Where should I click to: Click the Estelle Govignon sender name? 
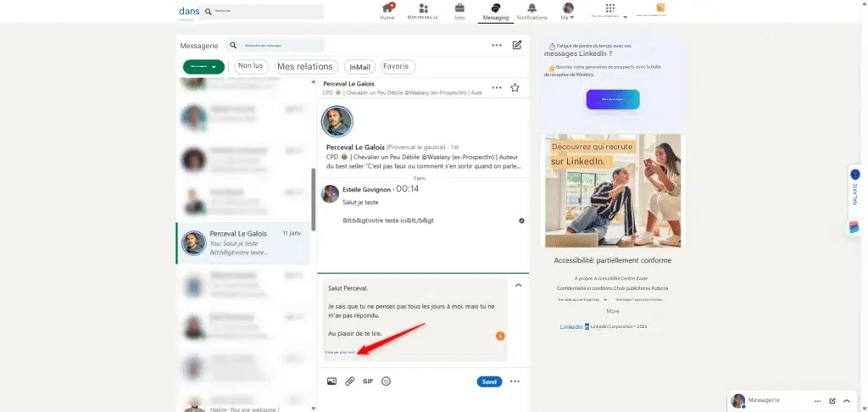pos(366,189)
